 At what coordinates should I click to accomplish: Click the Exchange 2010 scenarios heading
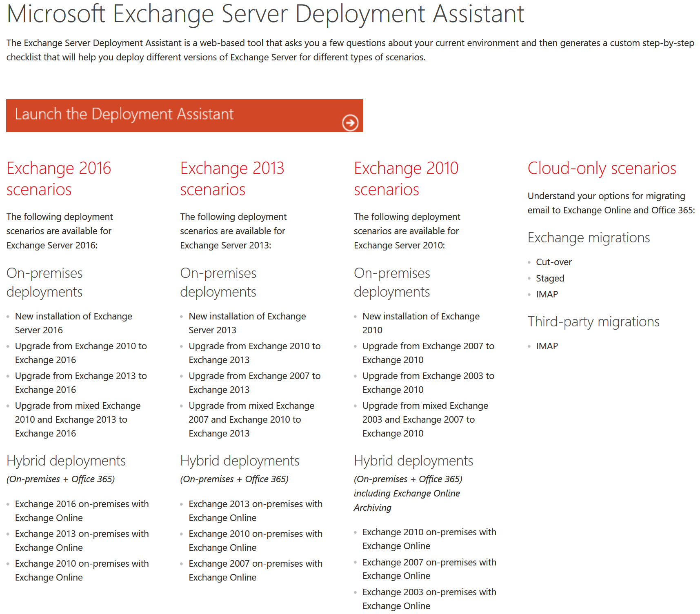(406, 179)
